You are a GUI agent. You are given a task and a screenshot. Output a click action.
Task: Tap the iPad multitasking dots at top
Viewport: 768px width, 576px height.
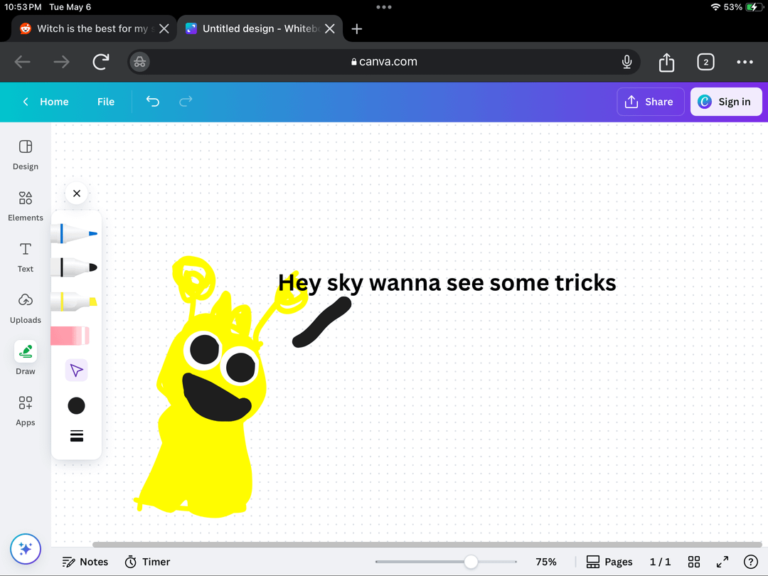pos(384,7)
